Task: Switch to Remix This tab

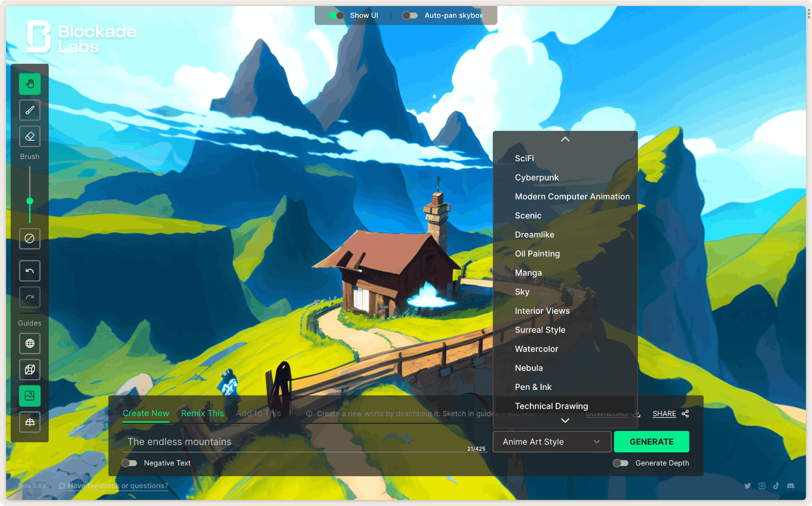Action: coord(202,413)
